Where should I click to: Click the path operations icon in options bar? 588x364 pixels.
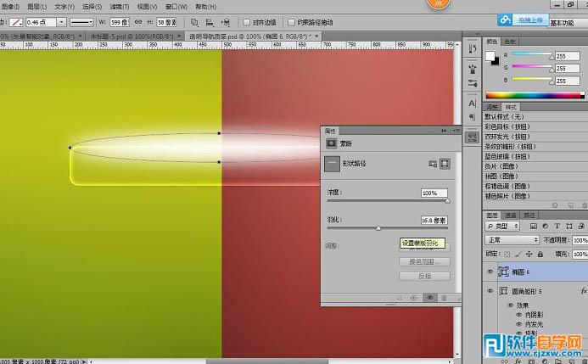(x=194, y=23)
